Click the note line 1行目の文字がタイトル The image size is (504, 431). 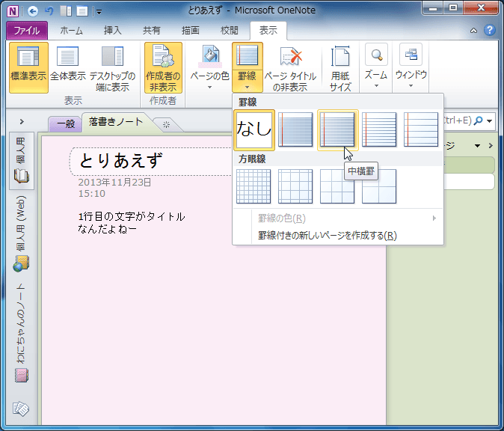point(132,216)
